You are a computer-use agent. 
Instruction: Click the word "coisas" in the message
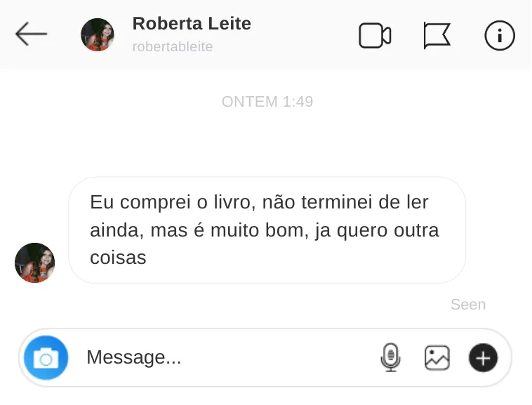click(x=118, y=258)
